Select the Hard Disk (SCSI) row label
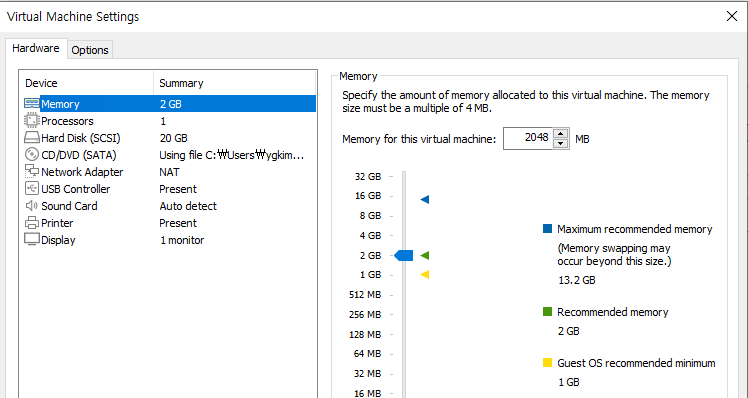Screen dimensions: 748x398 click(x=81, y=138)
